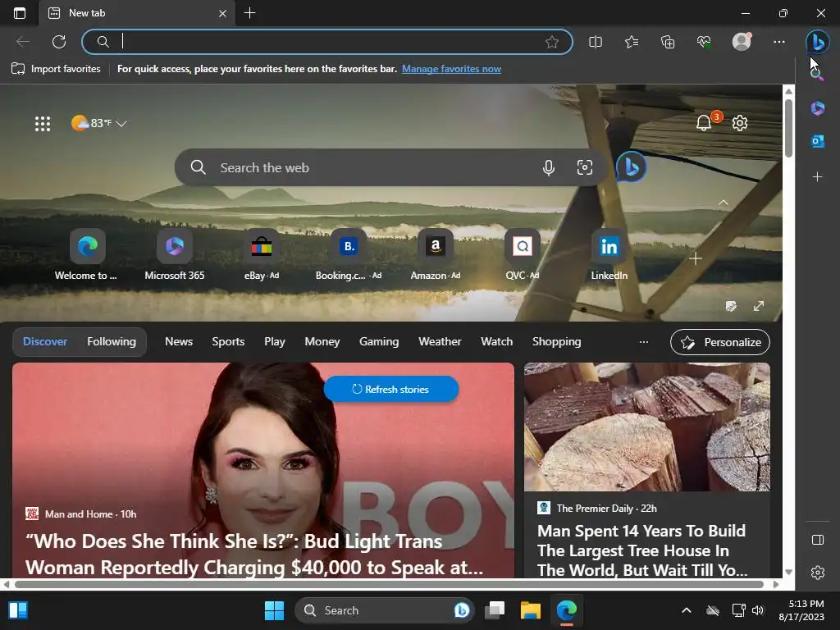Viewport: 840px width, 630px height.
Task: Open Task View on taskbar
Action: click(x=495, y=610)
